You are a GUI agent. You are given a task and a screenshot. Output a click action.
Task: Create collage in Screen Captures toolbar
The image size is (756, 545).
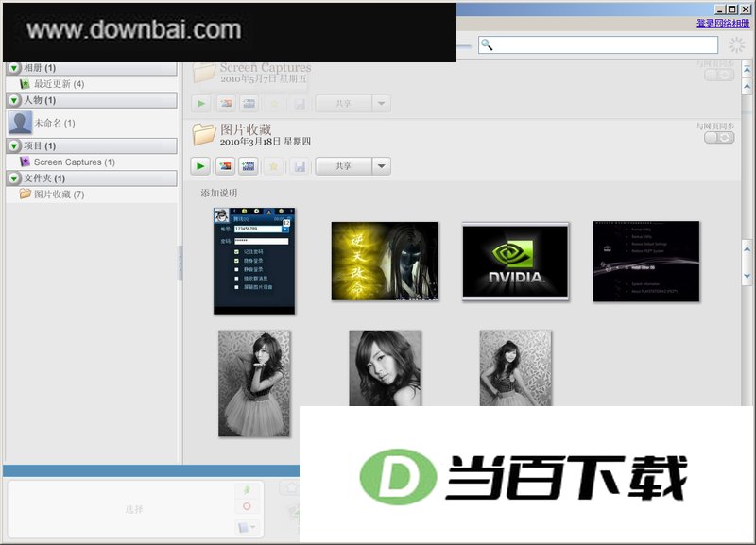point(225,103)
